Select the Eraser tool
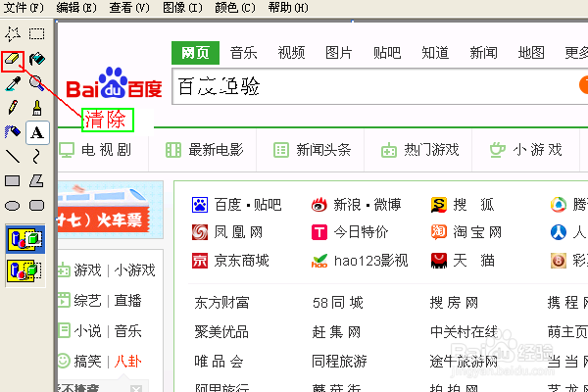The width and height of the screenshot is (588, 392). pos(13,59)
